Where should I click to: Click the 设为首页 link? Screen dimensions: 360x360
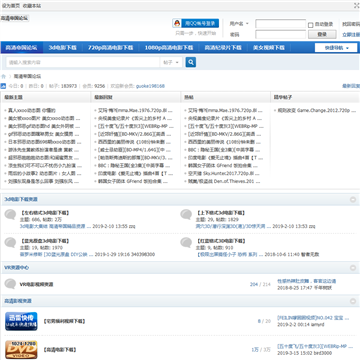tap(11, 6)
